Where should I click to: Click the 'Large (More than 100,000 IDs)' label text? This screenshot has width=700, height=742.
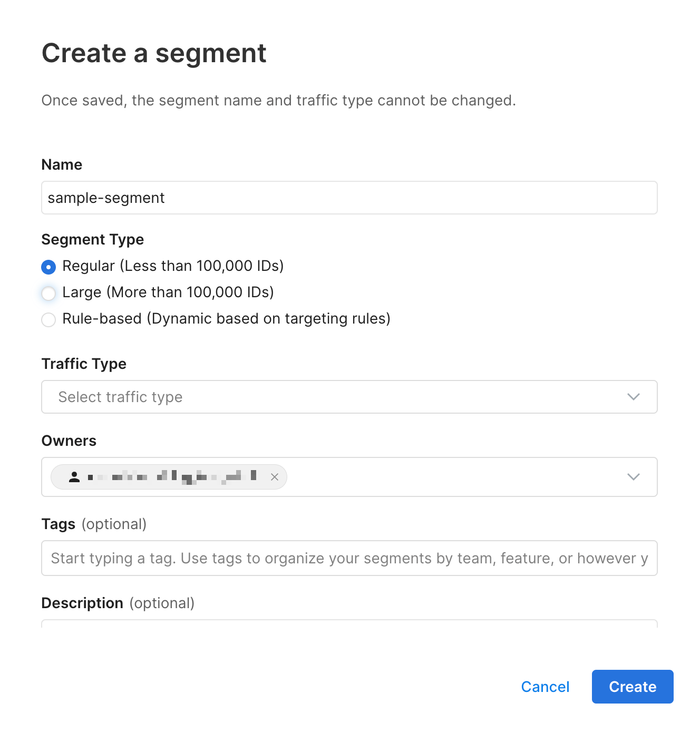click(168, 292)
